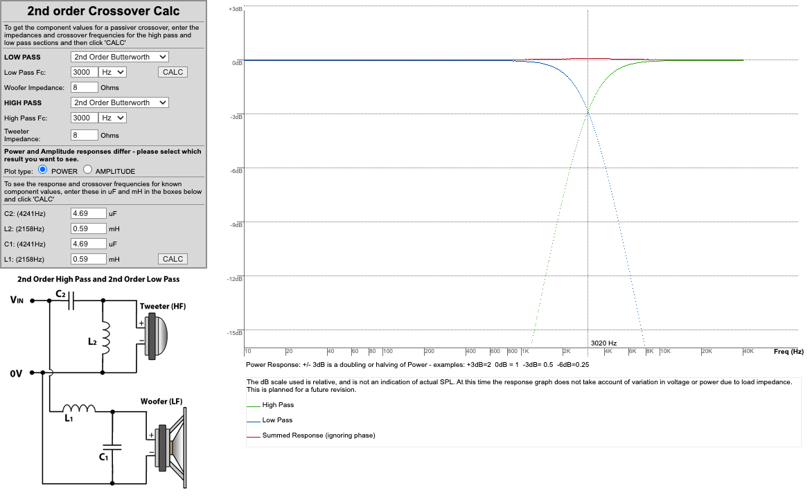Click the 'L1: (2158Hz)' label
Viewport: 812px width, 504px height.
click(24, 259)
